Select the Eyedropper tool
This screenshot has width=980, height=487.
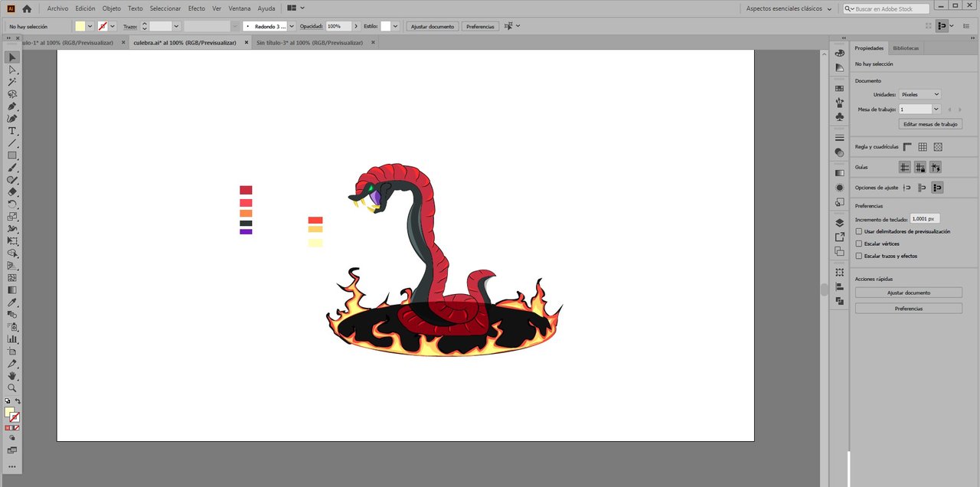click(12, 302)
